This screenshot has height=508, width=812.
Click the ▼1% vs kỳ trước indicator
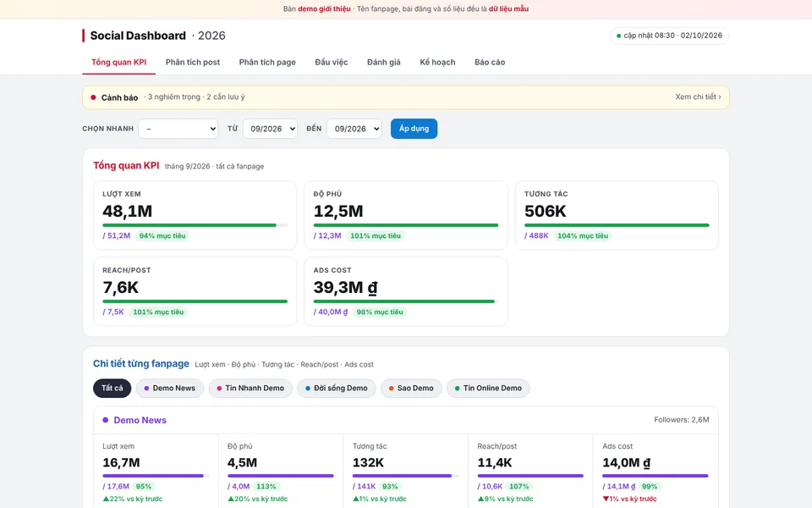click(629, 499)
